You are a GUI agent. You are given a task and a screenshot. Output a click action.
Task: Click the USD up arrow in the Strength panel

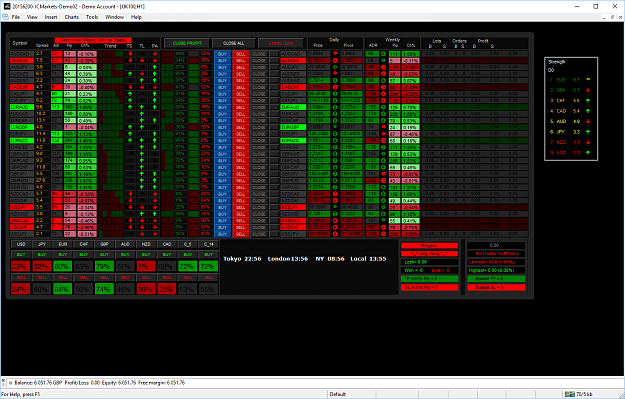pos(588,153)
